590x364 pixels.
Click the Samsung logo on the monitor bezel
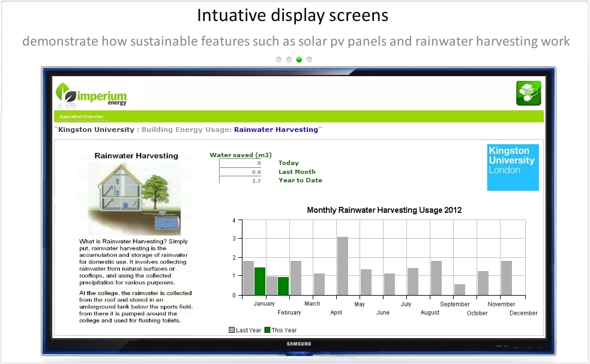click(299, 344)
